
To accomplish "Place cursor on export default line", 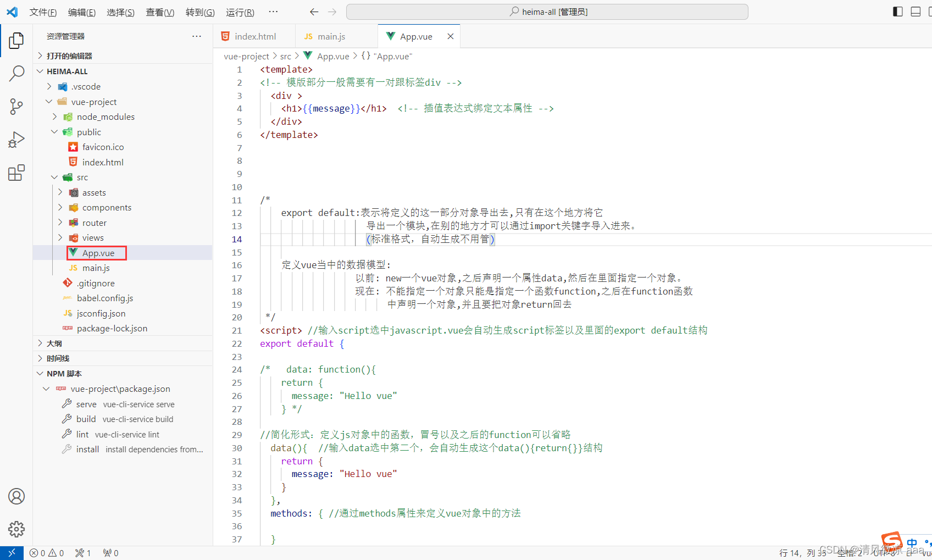I will (302, 343).
